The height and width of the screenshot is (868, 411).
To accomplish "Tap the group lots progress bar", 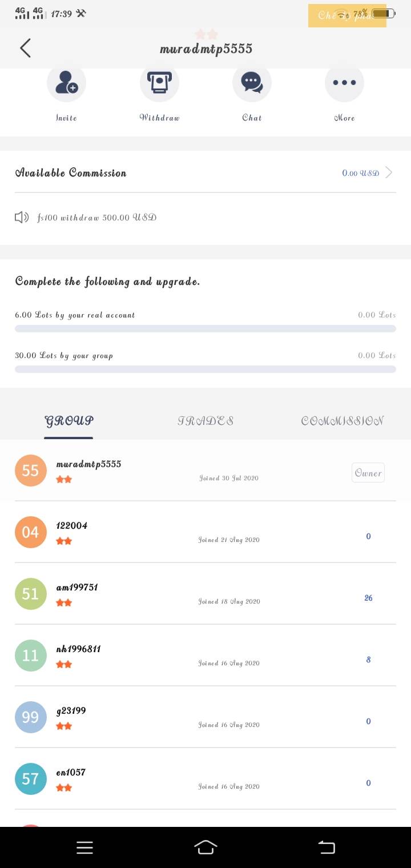I will point(205,369).
